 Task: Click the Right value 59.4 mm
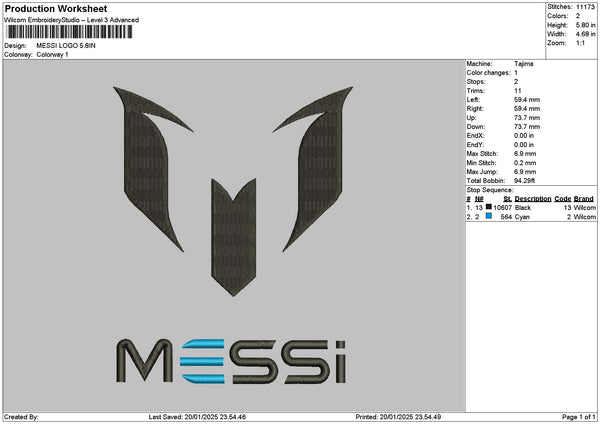(x=527, y=109)
